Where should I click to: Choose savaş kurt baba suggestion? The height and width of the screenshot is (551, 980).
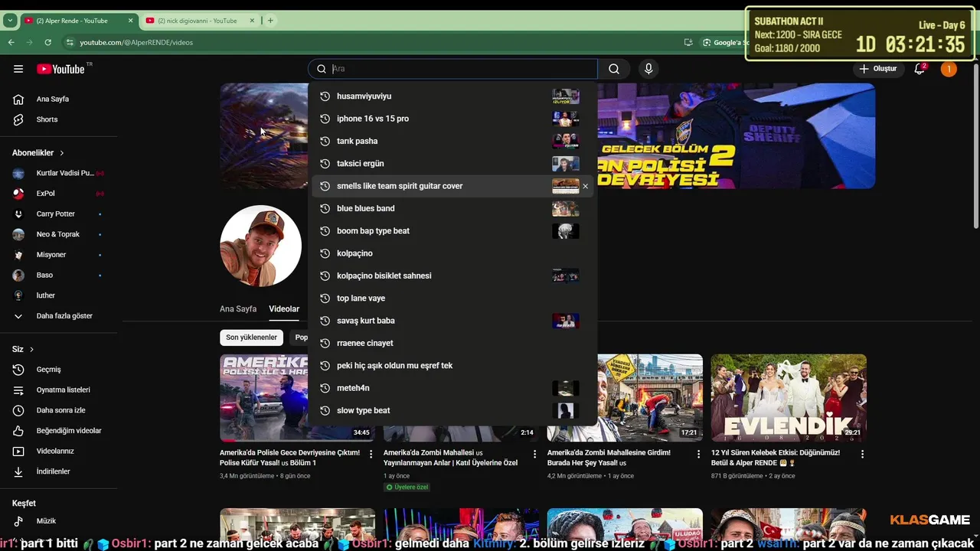452,321
